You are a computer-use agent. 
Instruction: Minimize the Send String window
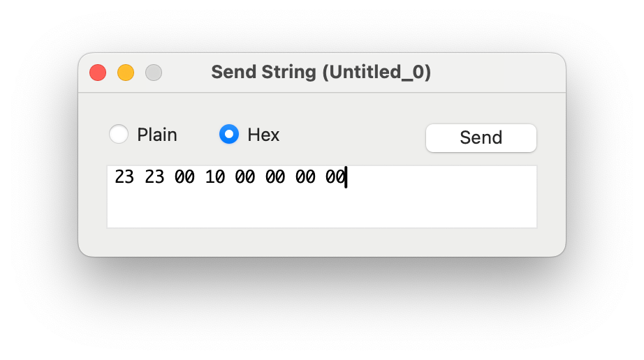click(126, 73)
